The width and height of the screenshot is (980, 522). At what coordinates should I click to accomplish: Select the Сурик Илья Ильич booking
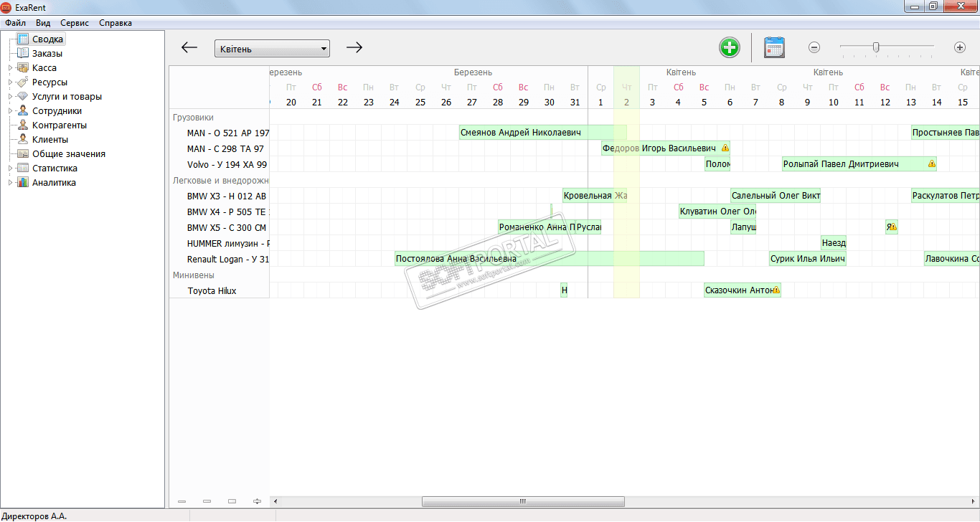808,259
